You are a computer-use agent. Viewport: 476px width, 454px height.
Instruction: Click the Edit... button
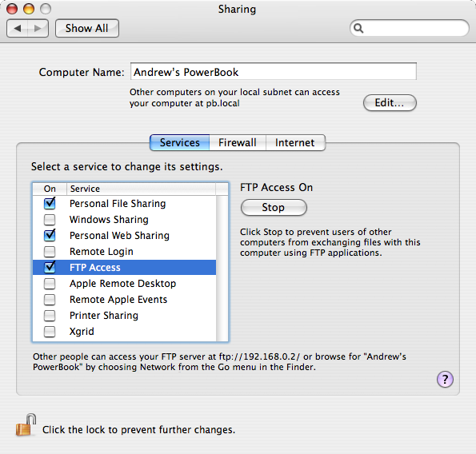[x=390, y=103]
